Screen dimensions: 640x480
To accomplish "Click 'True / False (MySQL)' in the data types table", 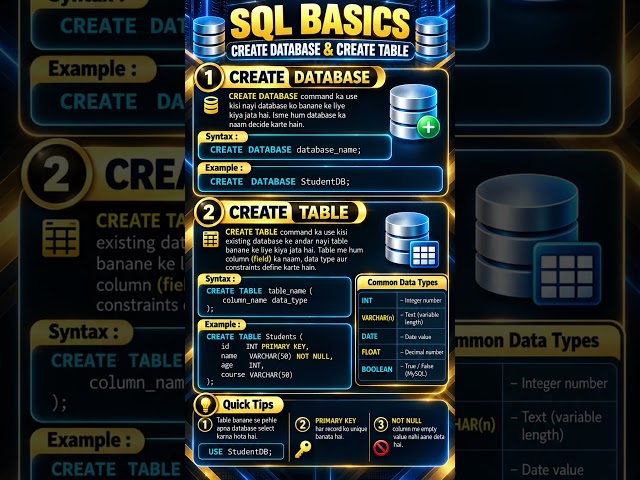I will point(419,369).
